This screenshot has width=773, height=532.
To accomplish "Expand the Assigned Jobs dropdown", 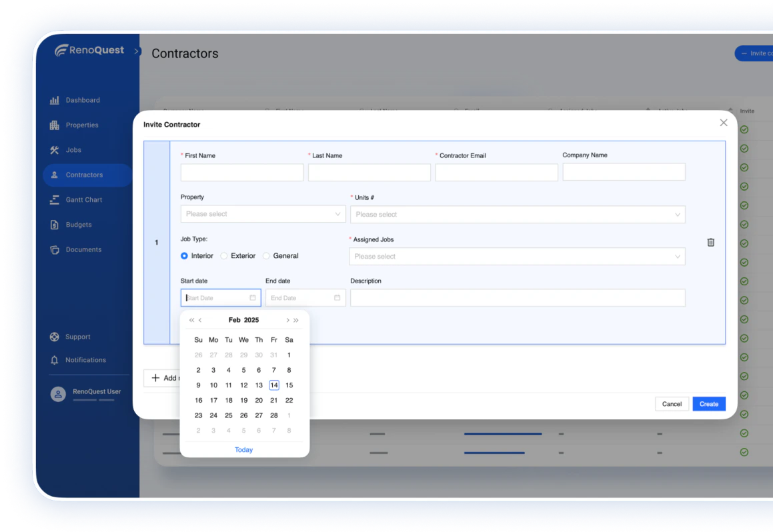I will point(517,256).
